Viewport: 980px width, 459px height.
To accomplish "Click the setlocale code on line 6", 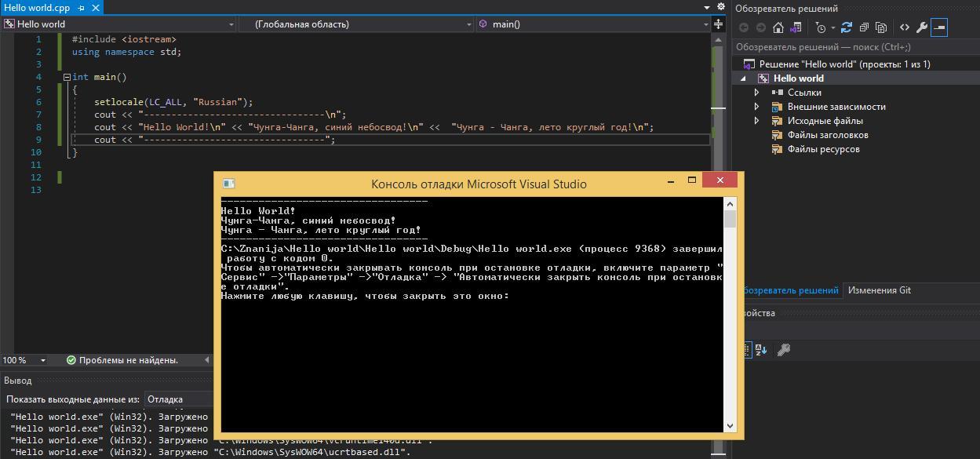I will tap(173, 102).
